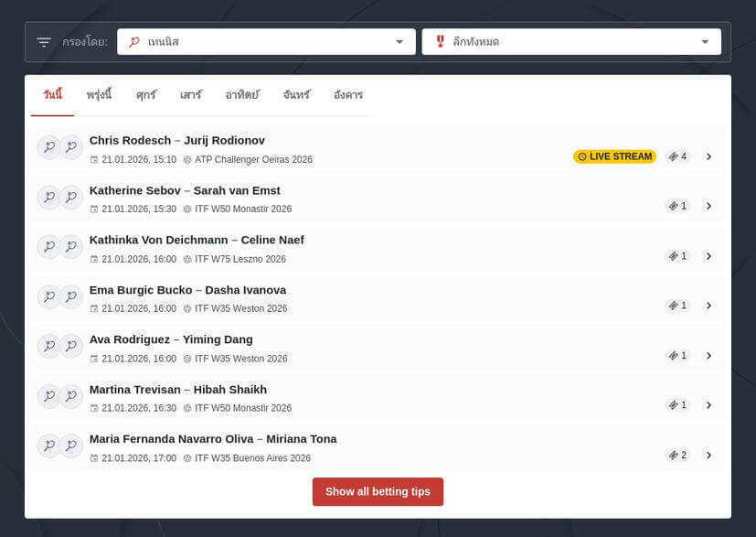756x537 pixels.
Task: Click Celine Naef's player racket icon
Action: (71, 247)
